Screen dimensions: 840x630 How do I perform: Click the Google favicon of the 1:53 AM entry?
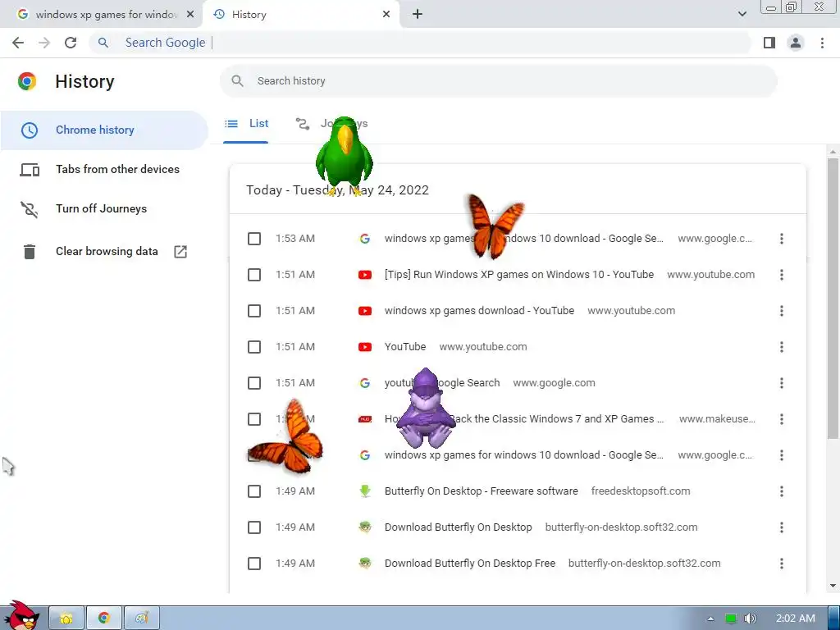[365, 239]
